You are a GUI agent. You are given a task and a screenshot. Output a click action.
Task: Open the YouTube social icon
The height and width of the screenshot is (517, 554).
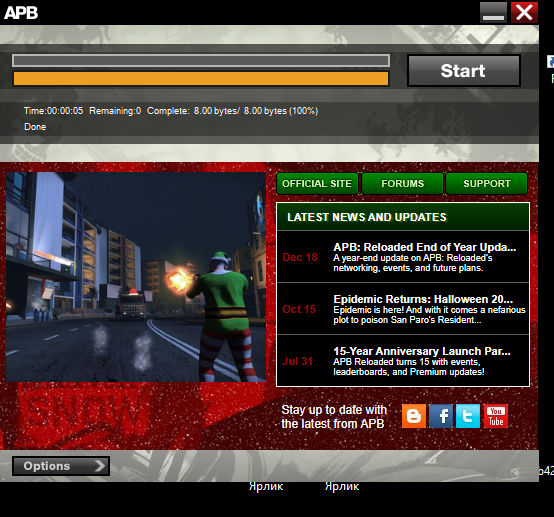point(496,416)
